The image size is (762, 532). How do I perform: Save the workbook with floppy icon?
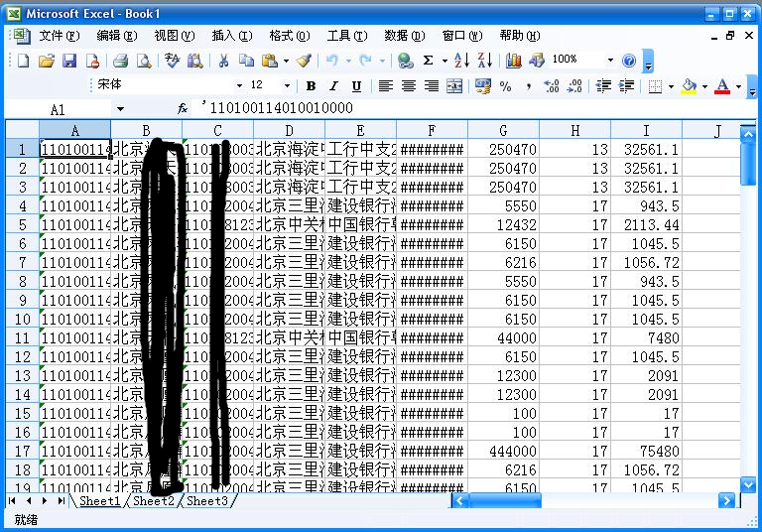(69, 61)
